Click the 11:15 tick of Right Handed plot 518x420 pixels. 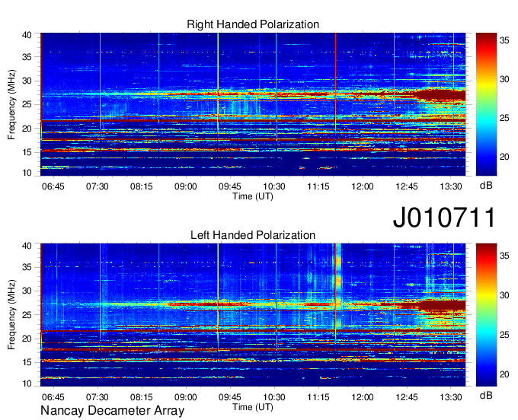[318, 186]
